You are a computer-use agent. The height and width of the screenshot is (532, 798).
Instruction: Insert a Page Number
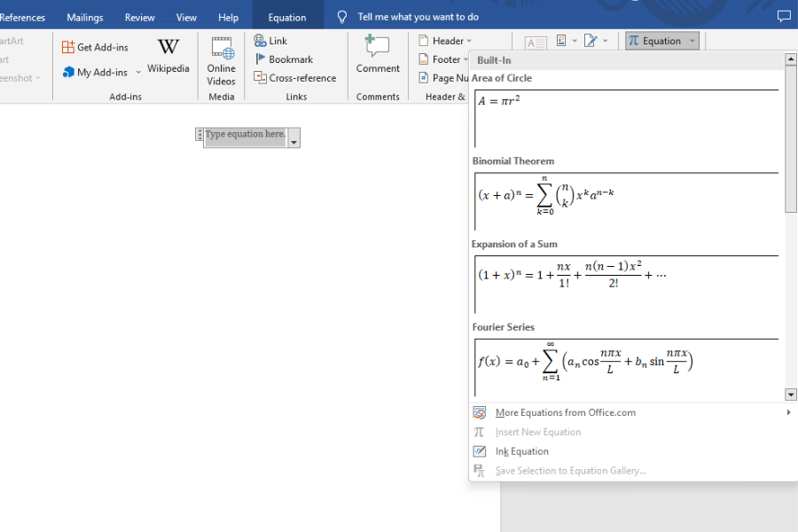[442, 78]
